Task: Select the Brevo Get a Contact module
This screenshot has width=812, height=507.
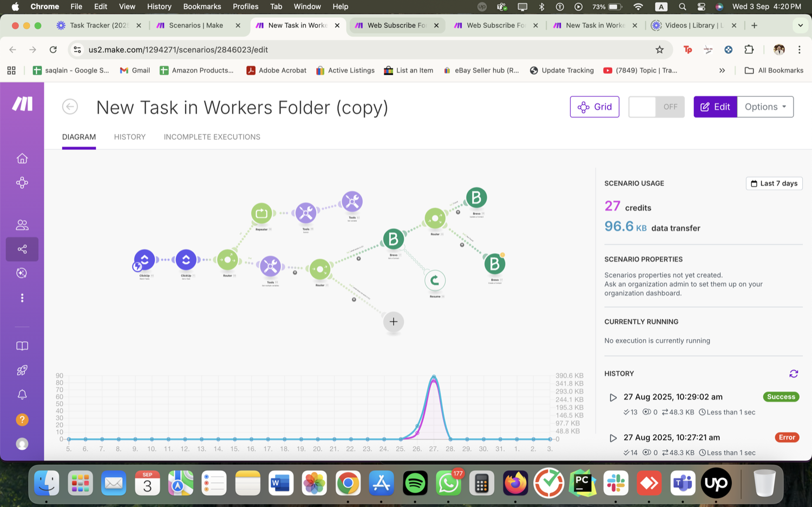Action: 394,239
